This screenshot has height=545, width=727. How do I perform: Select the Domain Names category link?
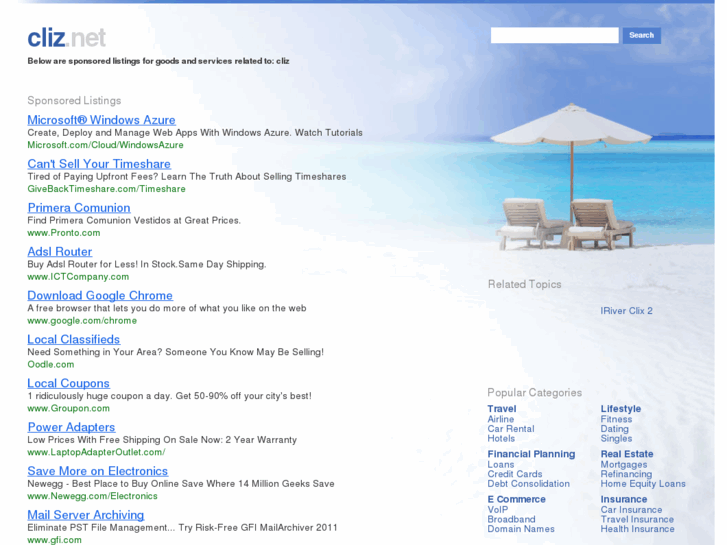(521, 529)
